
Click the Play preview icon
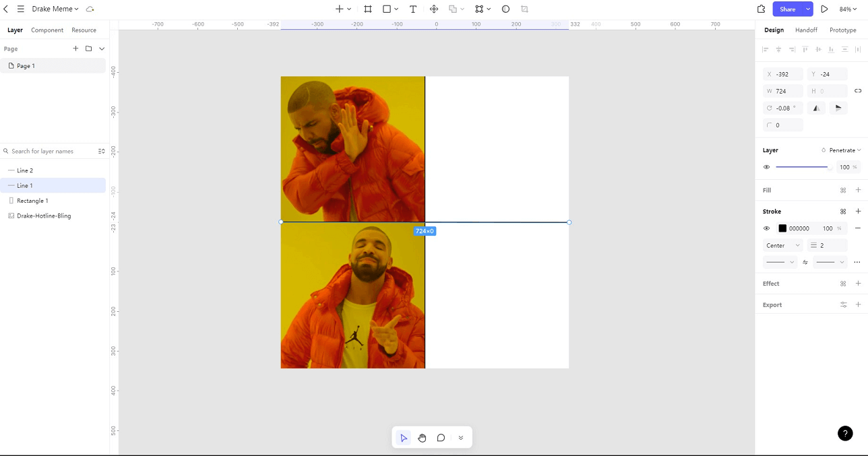[824, 9]
